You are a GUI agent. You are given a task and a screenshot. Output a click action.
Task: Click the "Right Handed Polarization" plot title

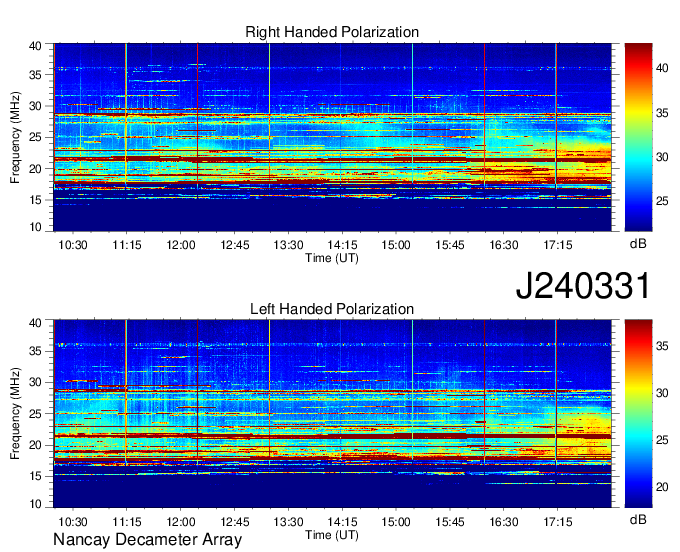tap(332, 32)
